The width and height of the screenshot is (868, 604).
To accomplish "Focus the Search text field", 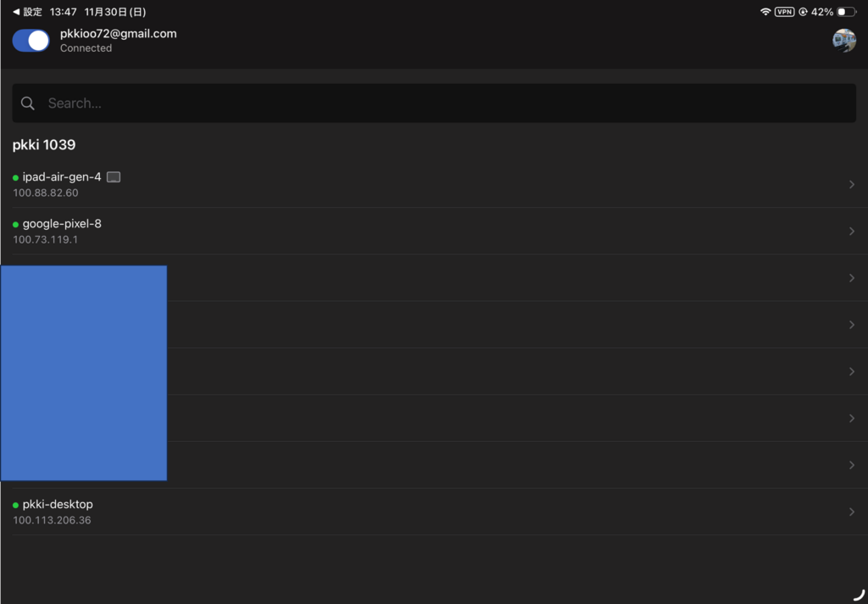I will point(441,103).
